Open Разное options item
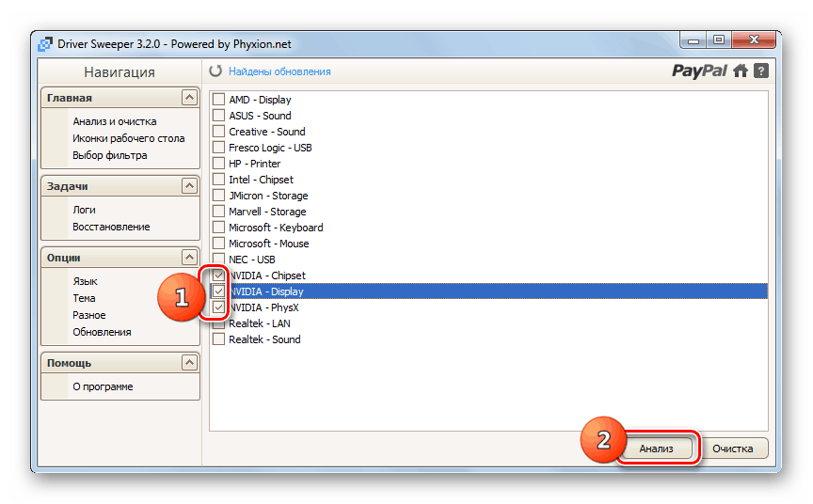The image size is (813, 504). tap(89, 315)
